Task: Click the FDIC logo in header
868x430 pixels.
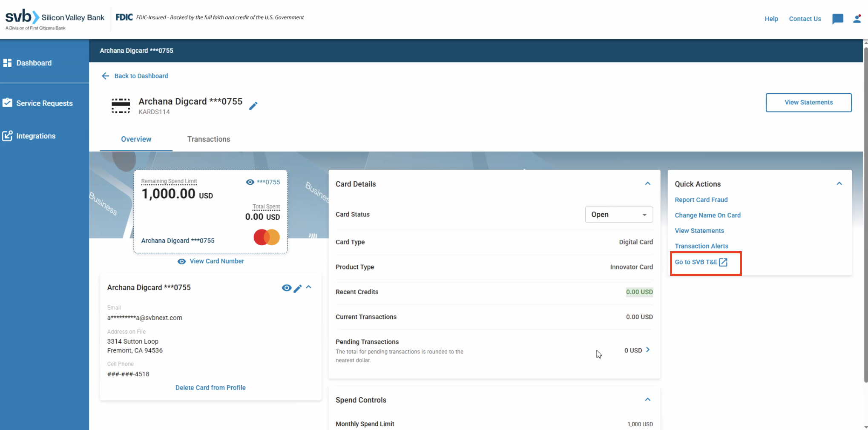Action: (124, 17)
